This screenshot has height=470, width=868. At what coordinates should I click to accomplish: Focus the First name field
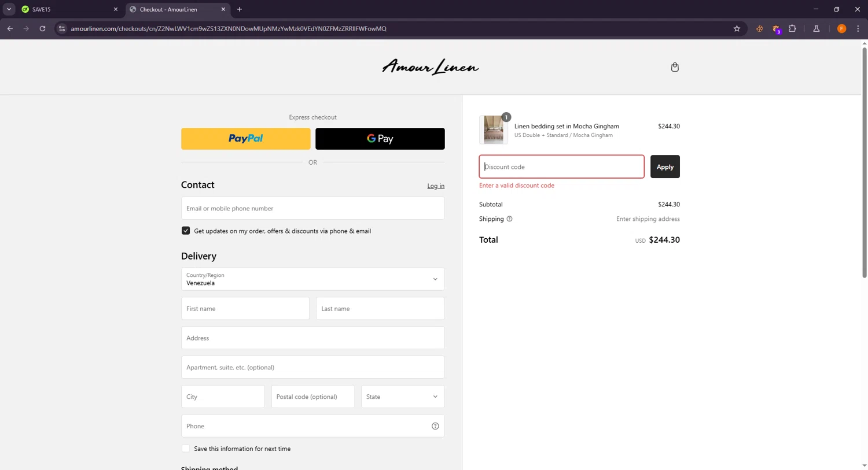pos(245,309)
